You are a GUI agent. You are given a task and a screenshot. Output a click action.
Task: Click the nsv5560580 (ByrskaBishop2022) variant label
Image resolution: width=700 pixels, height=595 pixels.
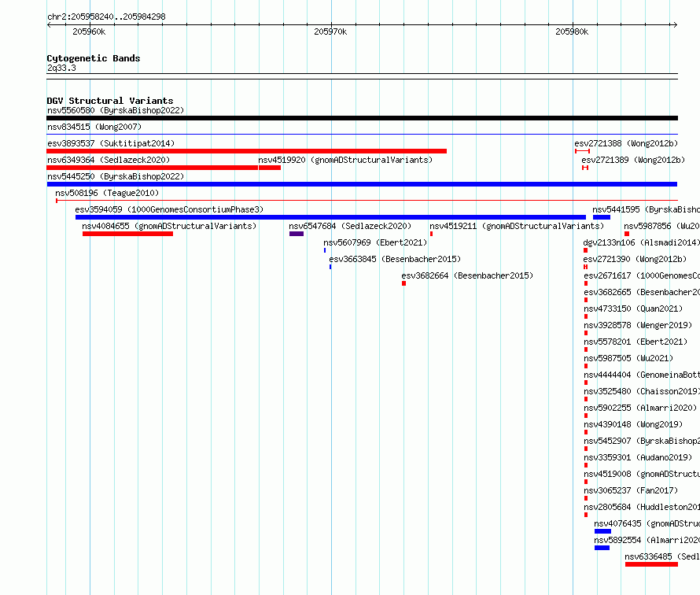pos(116,110)
